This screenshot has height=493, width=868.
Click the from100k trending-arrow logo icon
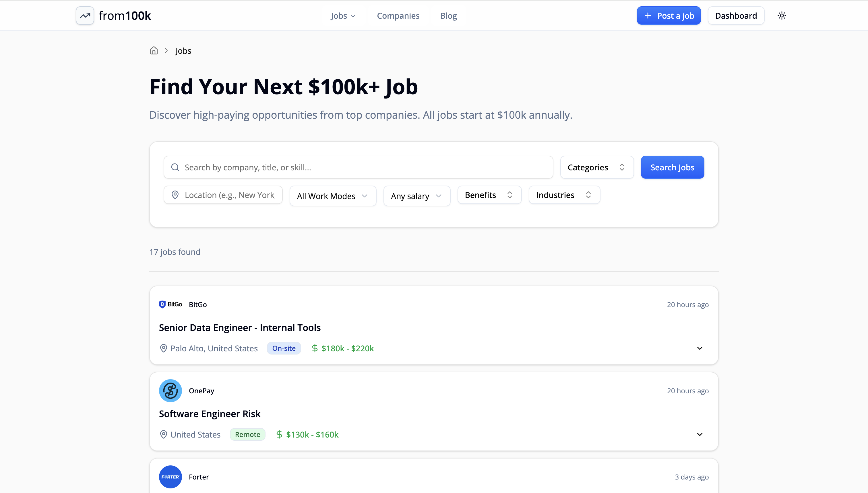(x=85, y=16)
